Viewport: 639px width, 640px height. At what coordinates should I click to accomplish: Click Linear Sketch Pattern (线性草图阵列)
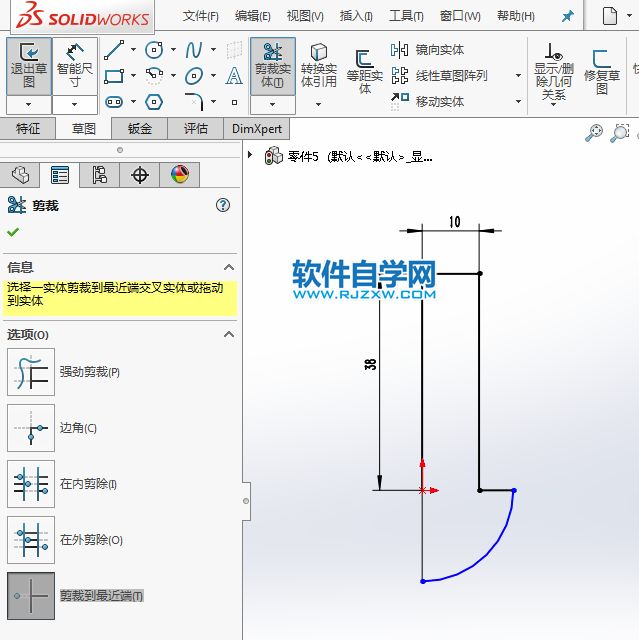point(439,76)
